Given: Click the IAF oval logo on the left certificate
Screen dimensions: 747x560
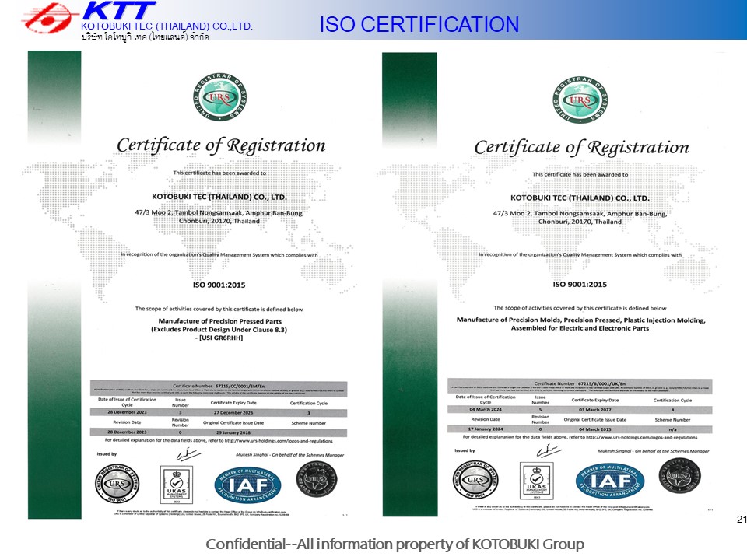Looking at the screenshot, I should [247, 485].
